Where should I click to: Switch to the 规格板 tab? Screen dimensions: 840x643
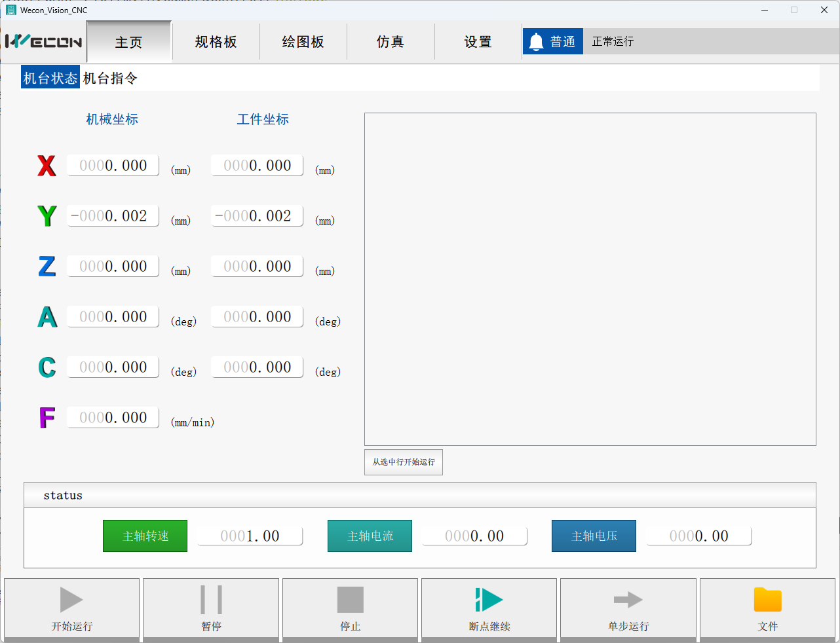tap(216, 42)
